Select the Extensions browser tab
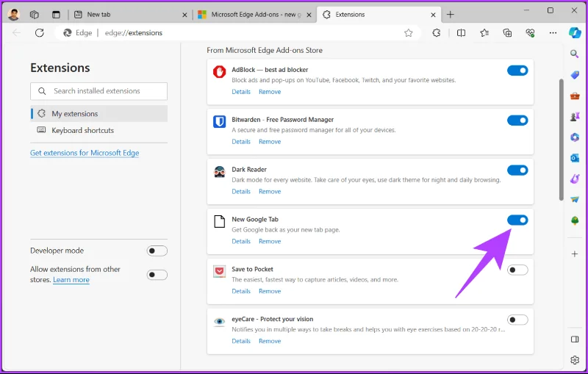Image resolution: width=588 pixels, height=374 pixels. pos(378,15)
